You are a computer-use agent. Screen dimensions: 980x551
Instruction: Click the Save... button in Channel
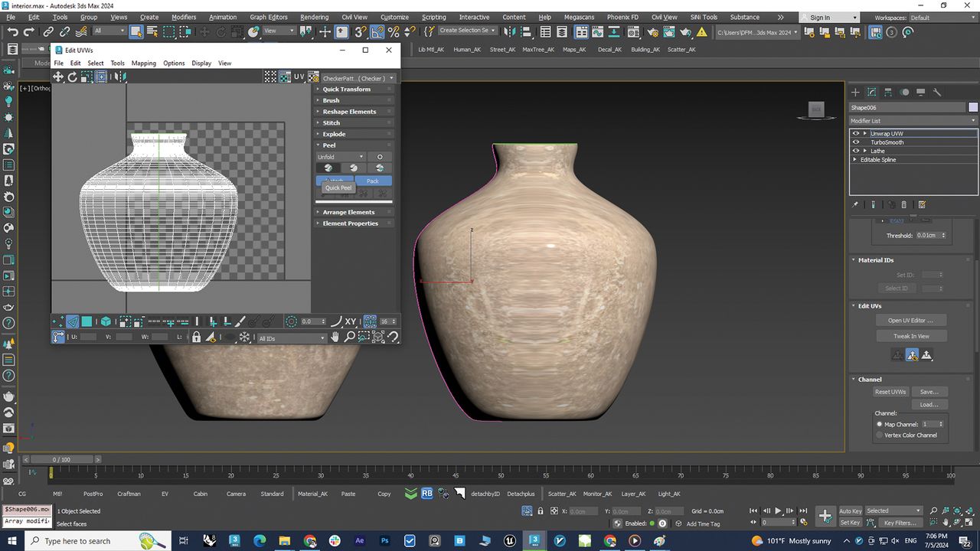929,392
